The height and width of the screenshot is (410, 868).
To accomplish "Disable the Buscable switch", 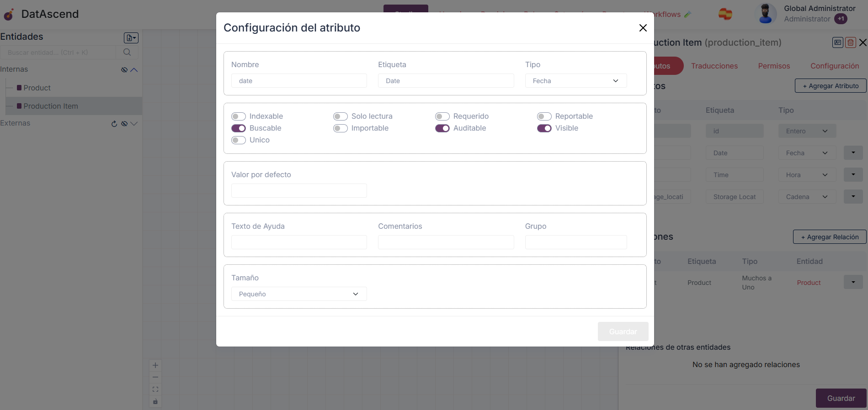I will 239,128.
